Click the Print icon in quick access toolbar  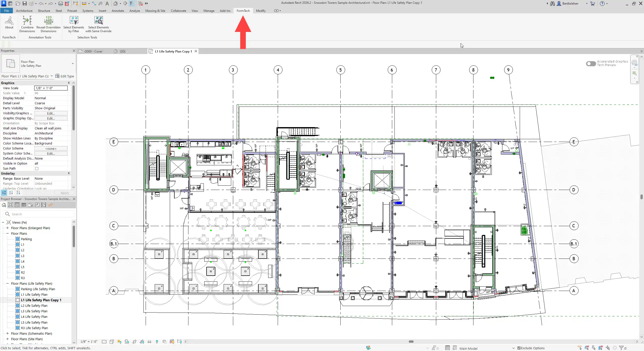click(60, 4)
